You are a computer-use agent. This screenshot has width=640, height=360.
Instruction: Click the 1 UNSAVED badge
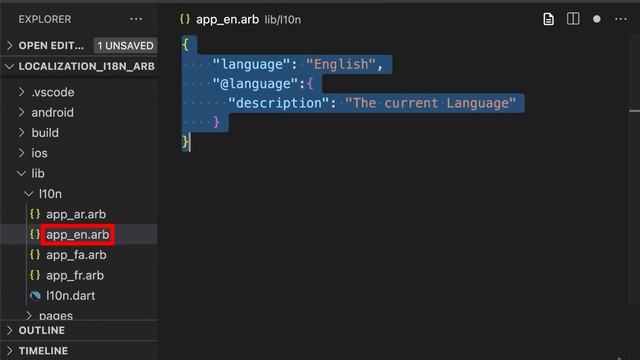(x=125, y=45)
